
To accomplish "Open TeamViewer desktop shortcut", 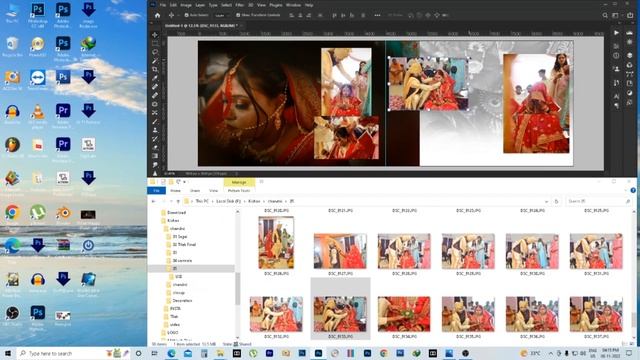I will point(38,80).
